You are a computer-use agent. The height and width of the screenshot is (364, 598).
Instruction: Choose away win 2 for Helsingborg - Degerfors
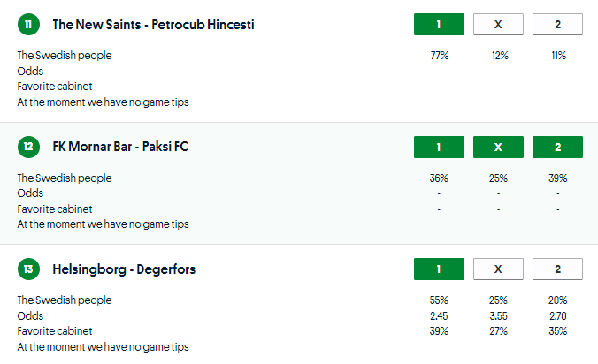(557, 269)
